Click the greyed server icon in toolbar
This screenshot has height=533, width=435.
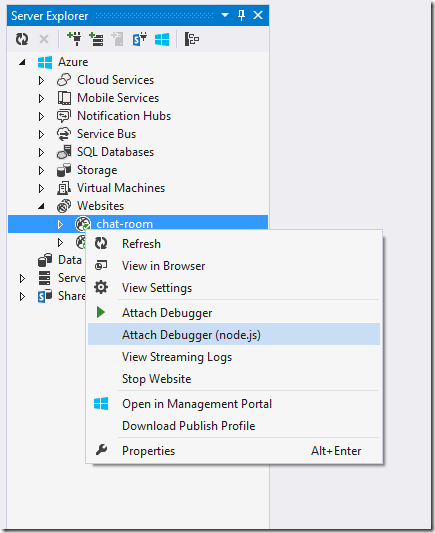pyautogui.click(x=118, y=39)
